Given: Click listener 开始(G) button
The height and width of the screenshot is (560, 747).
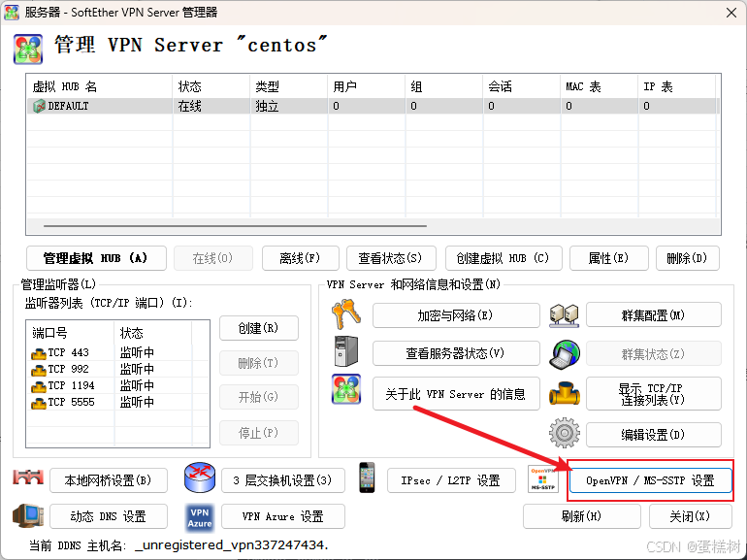Looking at the screenshot, I should pyautogui.click(x=259, y=397).
